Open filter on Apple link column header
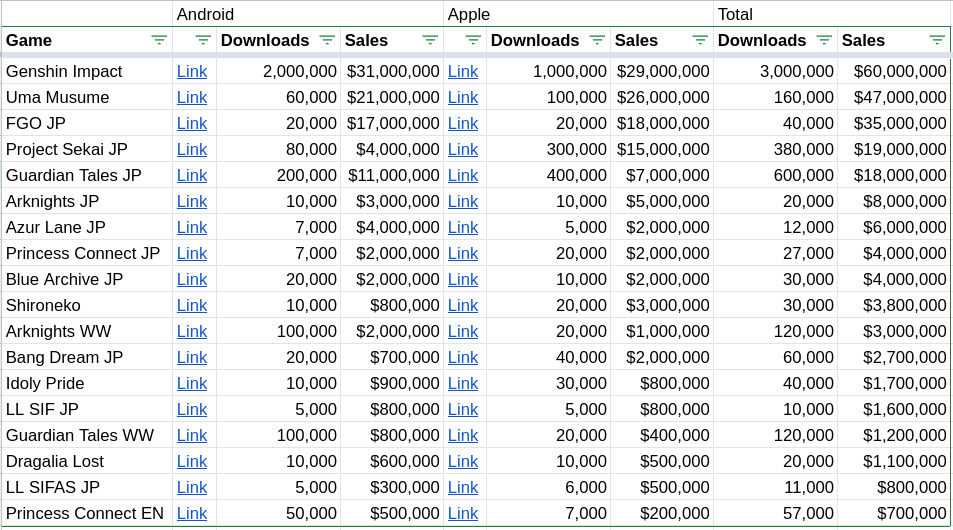Viewport: 953px width, 530px height. 473,40
